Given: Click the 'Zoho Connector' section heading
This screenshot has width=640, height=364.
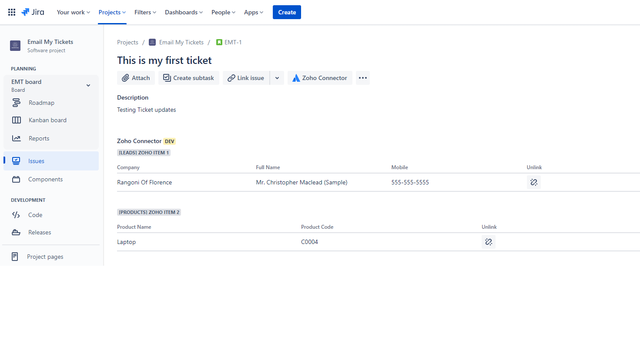Looking at the screenshot, I should coord(139,141).
